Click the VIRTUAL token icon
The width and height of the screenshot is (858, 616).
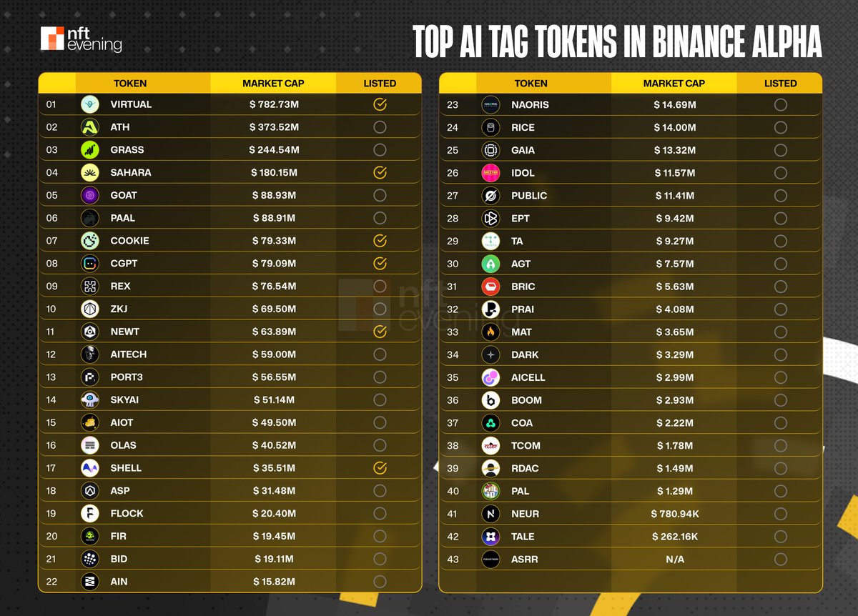[90, 104]
